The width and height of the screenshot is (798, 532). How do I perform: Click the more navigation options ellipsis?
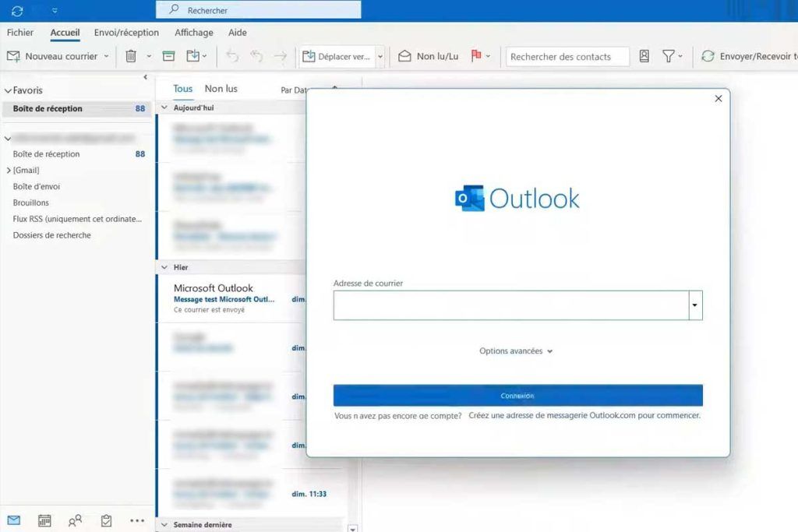(x=137, y=520)
